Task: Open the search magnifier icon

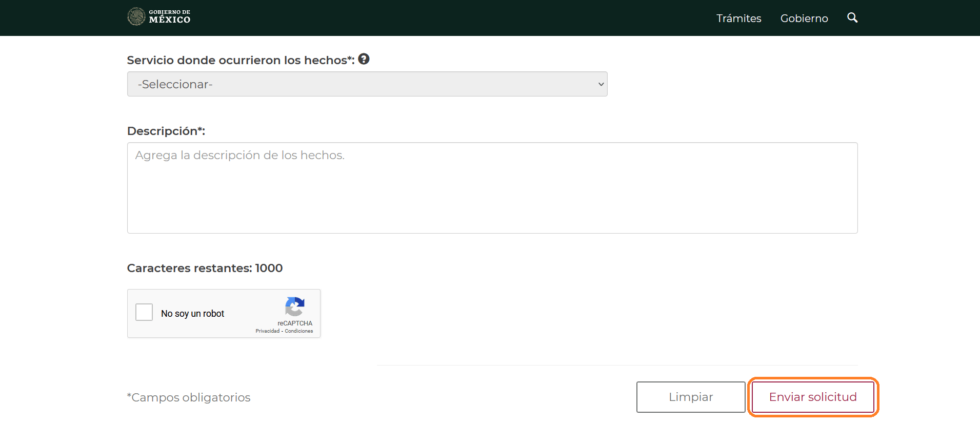Action: [852, 17]
